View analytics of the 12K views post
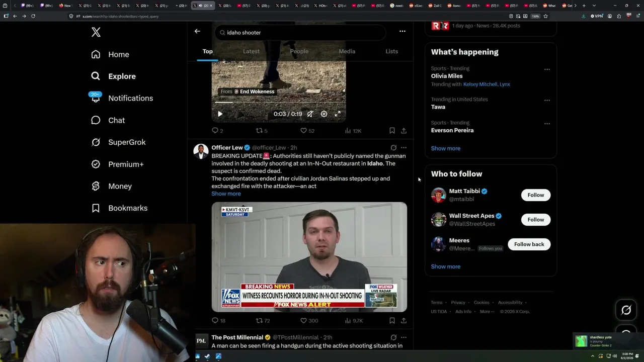This screenshot has width=644, height=362. [353, 131]
